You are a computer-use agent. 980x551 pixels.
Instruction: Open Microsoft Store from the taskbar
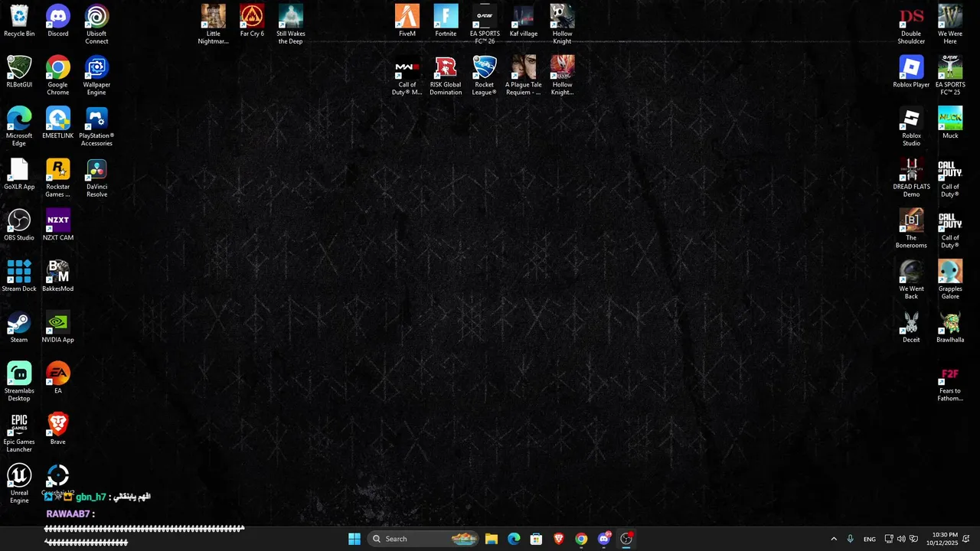click(536, 539)
